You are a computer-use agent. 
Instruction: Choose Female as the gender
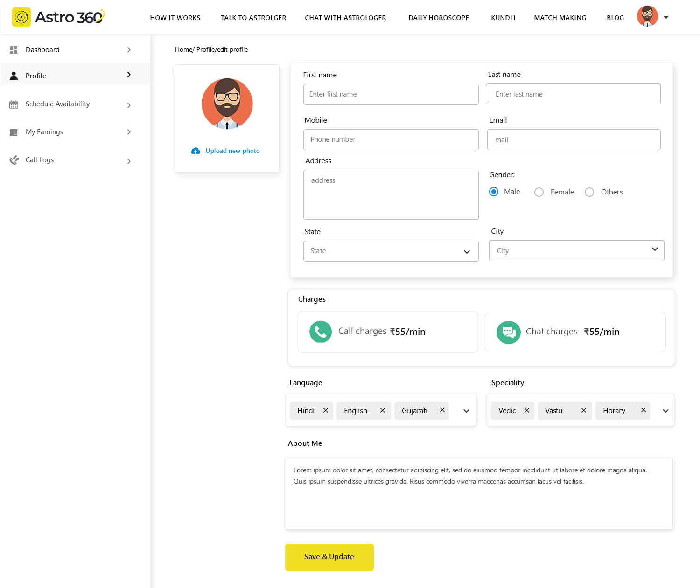pos(539,192)
